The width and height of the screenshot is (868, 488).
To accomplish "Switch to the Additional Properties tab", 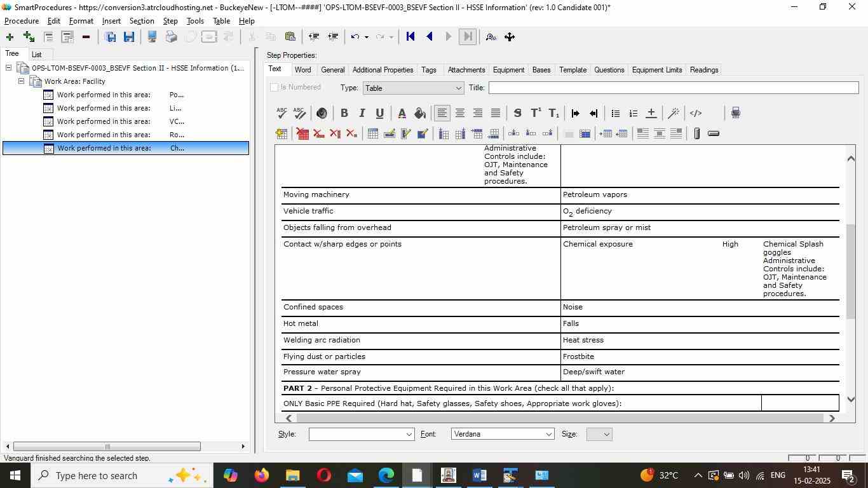I will tap(383, 70).
